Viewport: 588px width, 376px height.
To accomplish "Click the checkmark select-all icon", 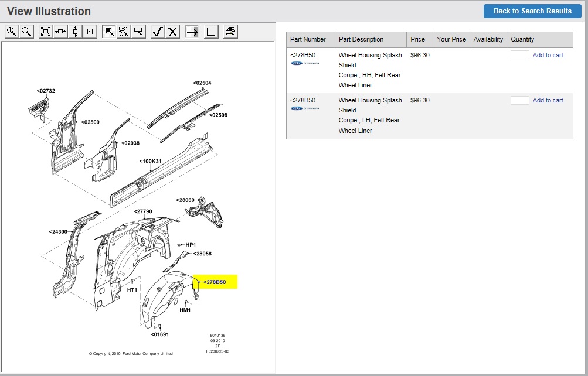I will (157, 32).
